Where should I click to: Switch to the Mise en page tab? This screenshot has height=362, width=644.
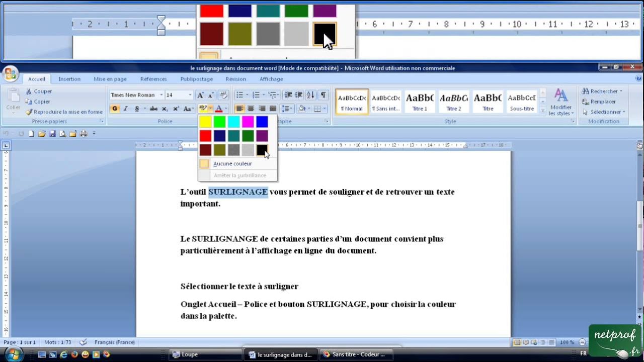click(110, 79)
